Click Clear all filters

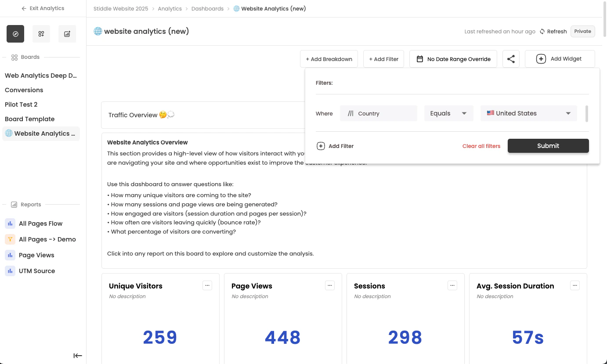[x=481, y=146]
